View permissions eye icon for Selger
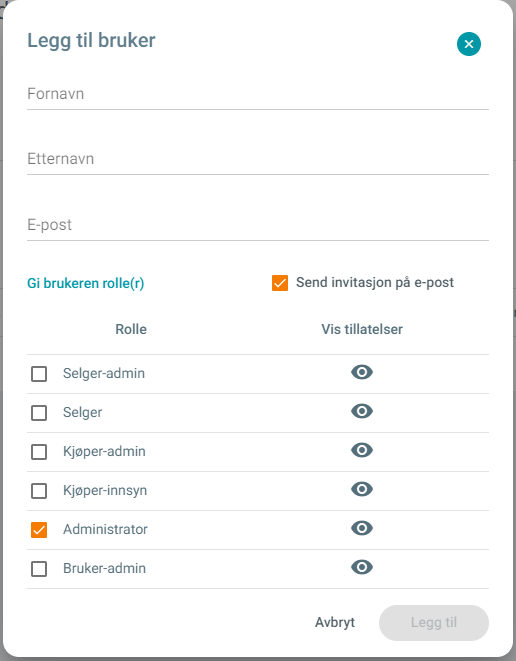The image size is (516, 661). [x=362, y=411]
